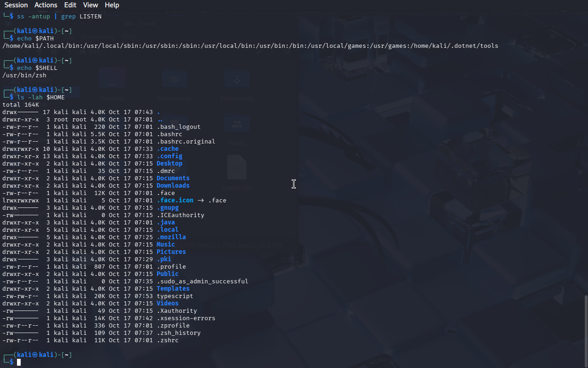Viewport: 588px width, 368px height.
Task: Click the 'ss -antup | grep LISTEN' command
Action: point(59,17)
